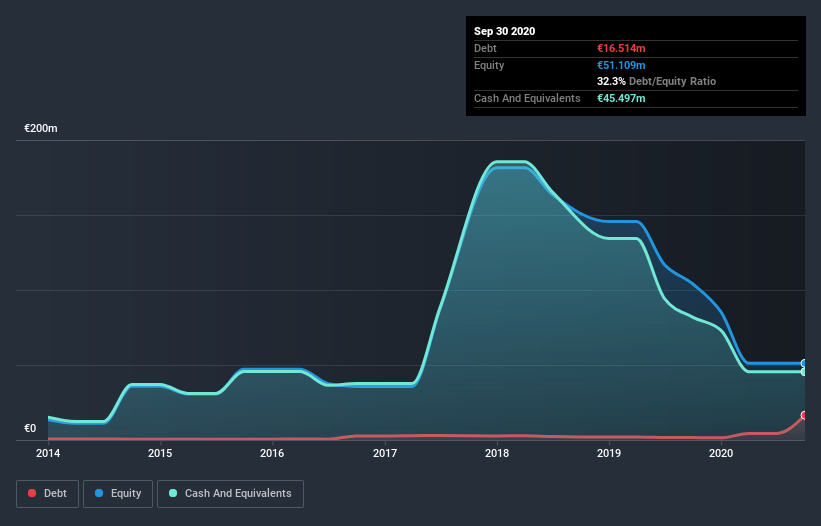Image resolution: width=821 pixels, height=526 pixels.
Task: Click the Equity row label in tooltip
Action: click(x=489, y=65)
